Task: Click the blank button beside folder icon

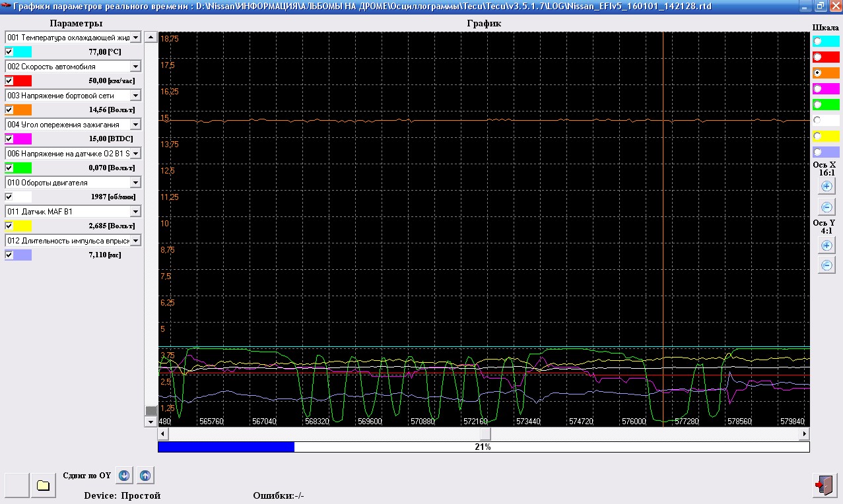Action: pos(17,486)
